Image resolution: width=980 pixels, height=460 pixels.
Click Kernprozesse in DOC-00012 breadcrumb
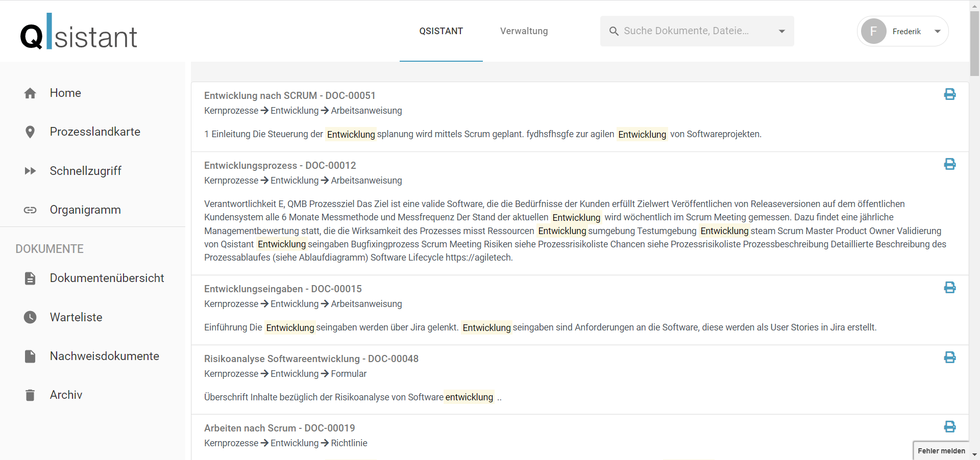click(x=231, y=181)
